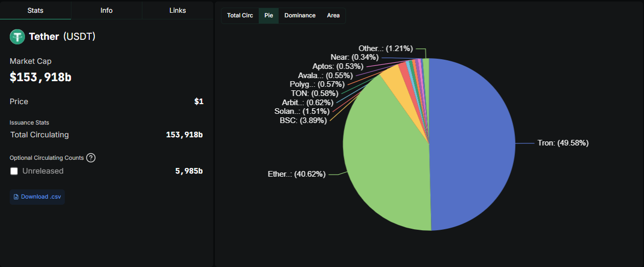
Task: Click the Tether logo icon
Action: (x=17, y=36)
